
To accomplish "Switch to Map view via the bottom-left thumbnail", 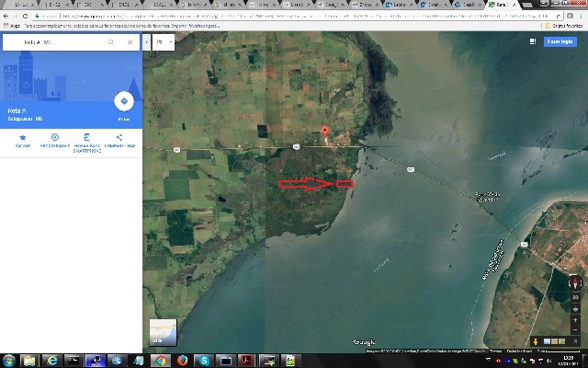I will pyautogui.click(x=164, y=332).
